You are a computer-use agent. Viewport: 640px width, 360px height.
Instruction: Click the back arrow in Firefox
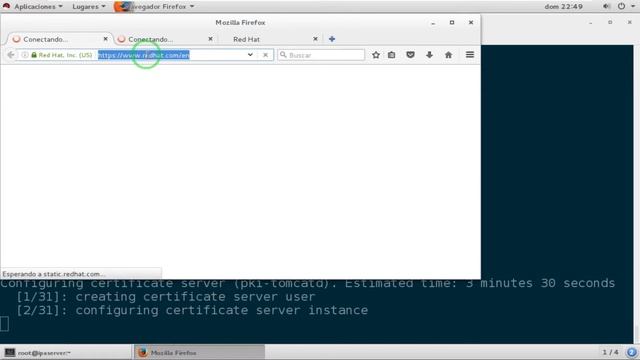(11, 55)
